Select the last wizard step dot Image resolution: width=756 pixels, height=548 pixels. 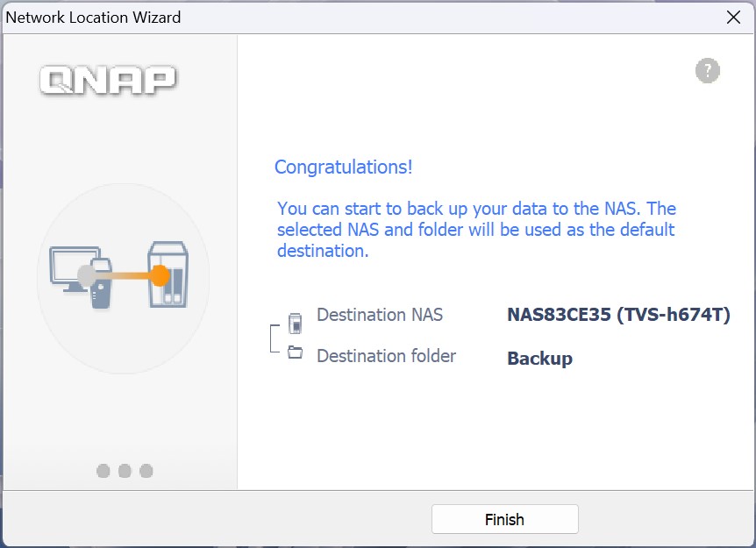coord(146,471)
